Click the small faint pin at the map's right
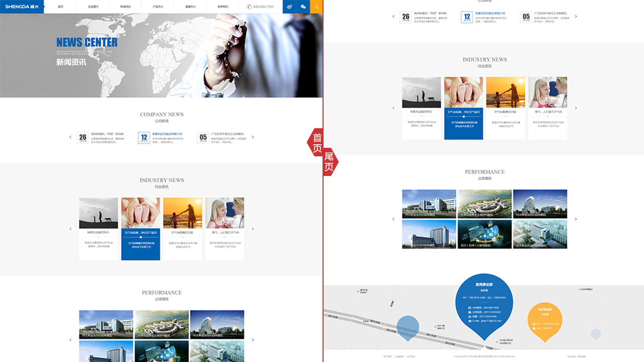Viewport: 644px width, 362px height. pyautogui.click(x=596, y=334)
